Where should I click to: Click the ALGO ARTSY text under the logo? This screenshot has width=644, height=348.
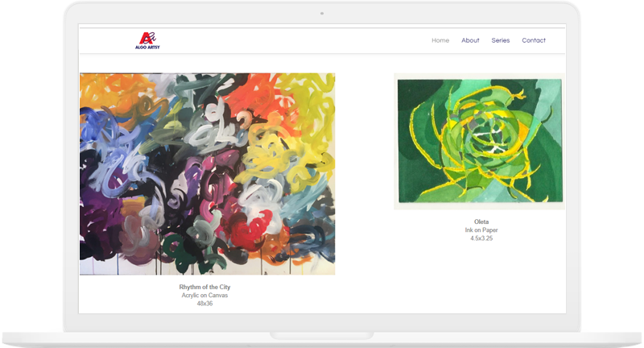[x=147, y=48]
